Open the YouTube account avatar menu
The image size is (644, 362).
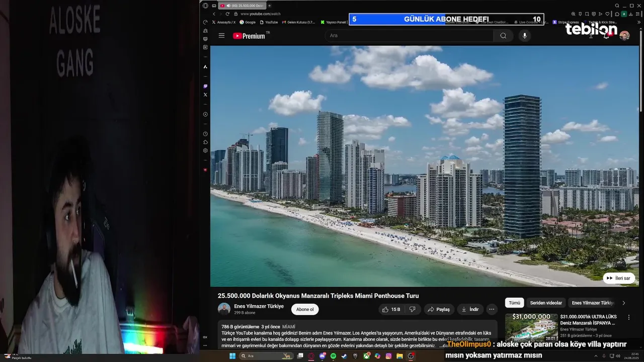[624, 36]
